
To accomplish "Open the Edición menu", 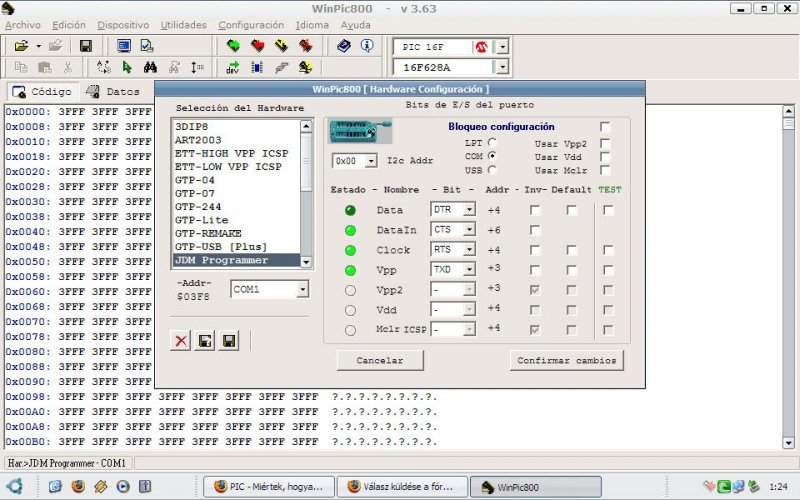I will pos(69,25).
